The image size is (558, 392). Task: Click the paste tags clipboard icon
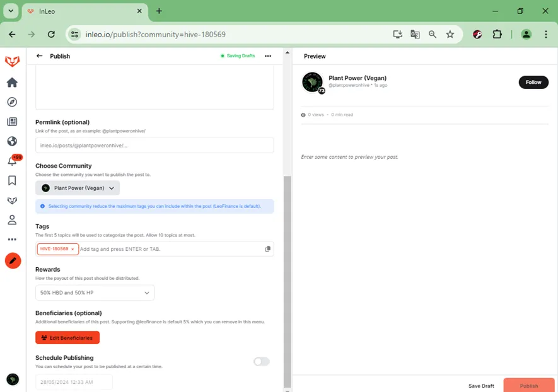coord(267,249)
